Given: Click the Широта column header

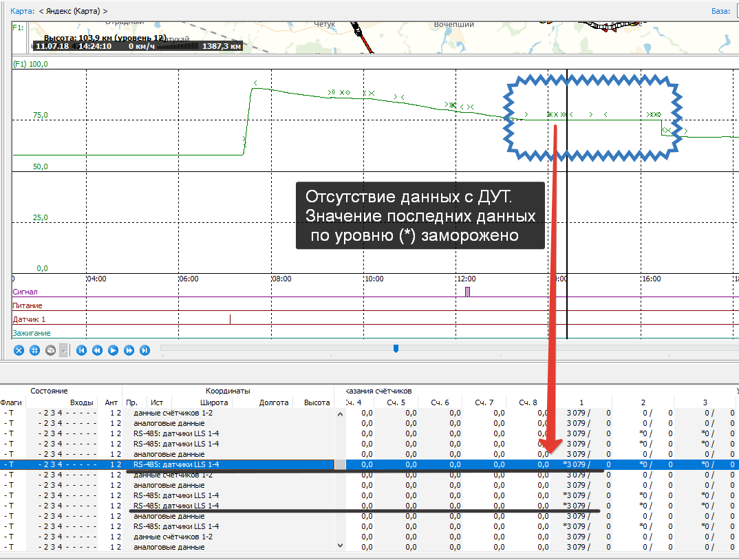Looking at the screenshot, I should 213,402.
